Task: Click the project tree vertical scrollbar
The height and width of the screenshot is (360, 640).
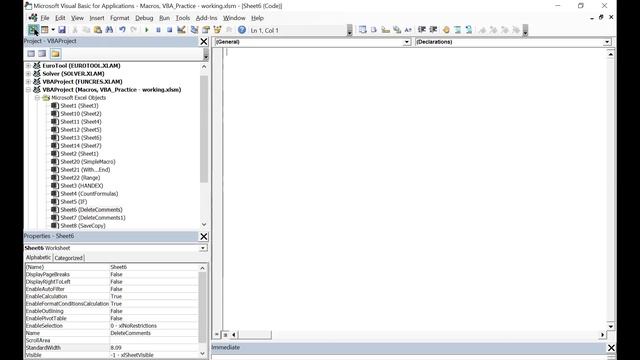Action: pos(204,145)
